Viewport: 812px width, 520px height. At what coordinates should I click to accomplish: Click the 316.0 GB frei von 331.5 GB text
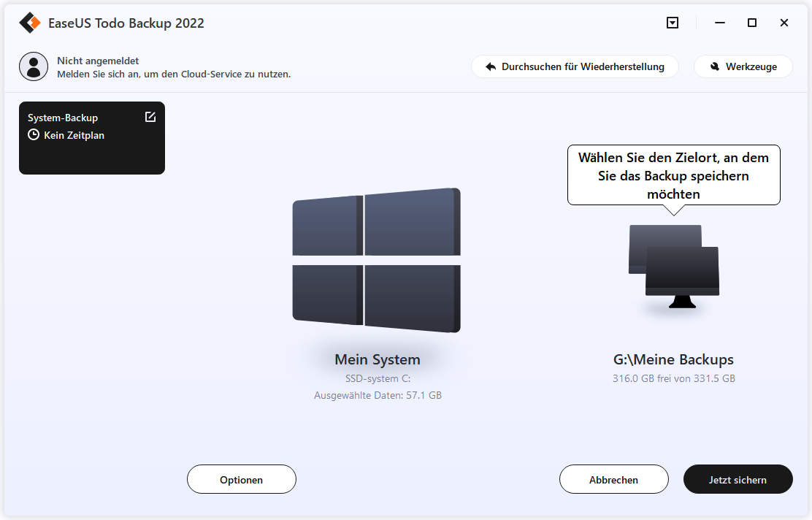674,378
